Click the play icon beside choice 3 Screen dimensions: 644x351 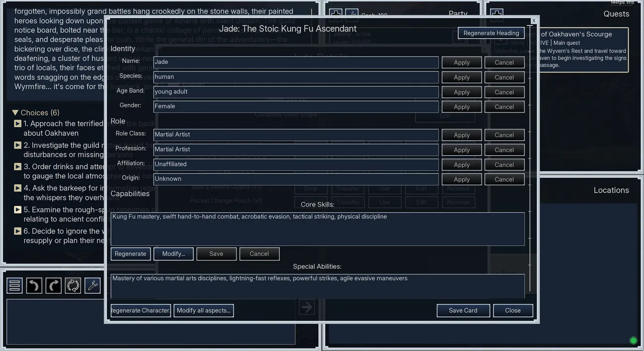point(18,166)
